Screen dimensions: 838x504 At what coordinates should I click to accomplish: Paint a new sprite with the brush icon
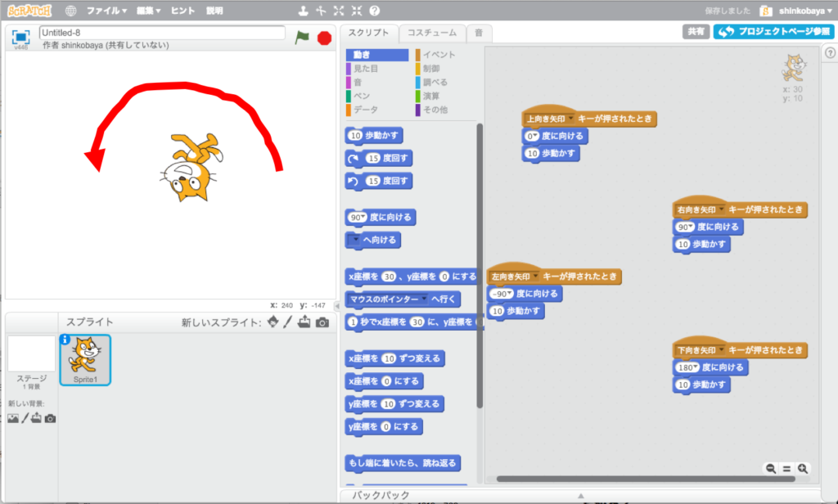tap(287, 322)
